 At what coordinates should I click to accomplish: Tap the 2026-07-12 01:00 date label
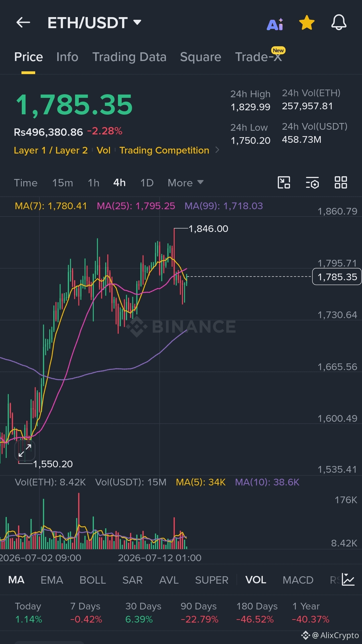tap(160, 558)
